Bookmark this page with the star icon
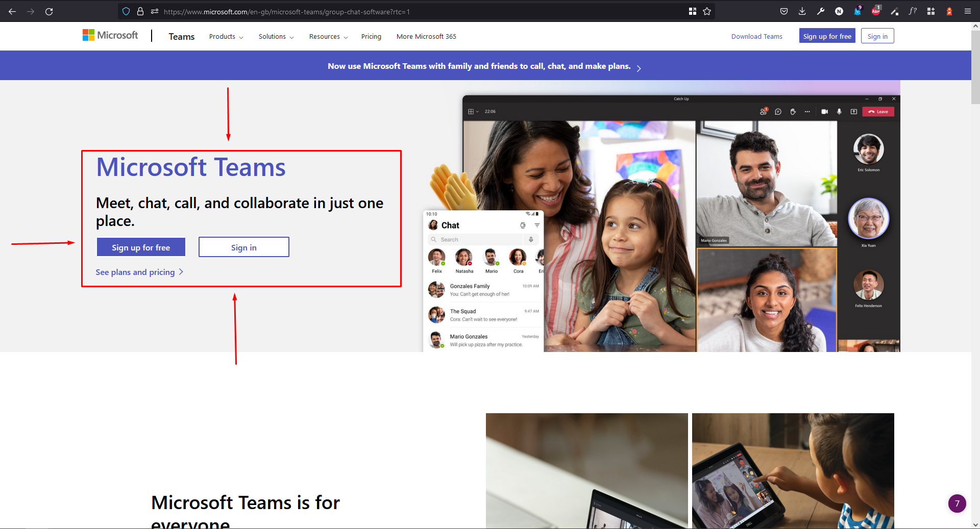Screen dimensions: 980x529 coord(707,11)
